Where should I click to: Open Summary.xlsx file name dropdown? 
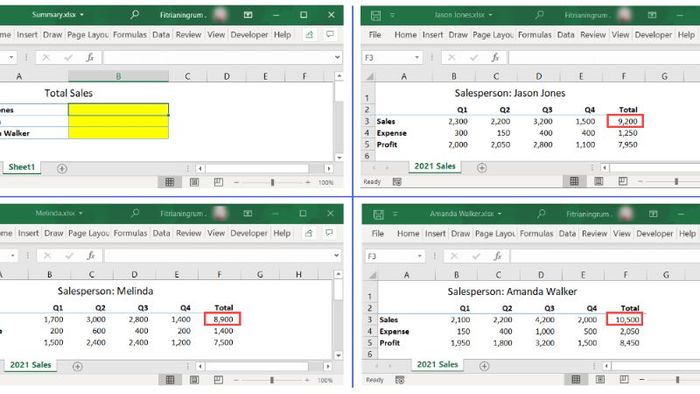click(82, 15)
